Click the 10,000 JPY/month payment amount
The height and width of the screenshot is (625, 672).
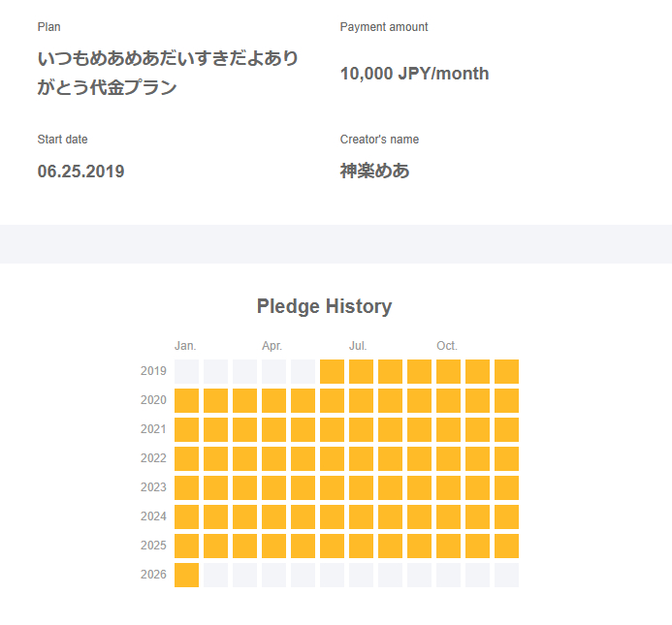414,74
